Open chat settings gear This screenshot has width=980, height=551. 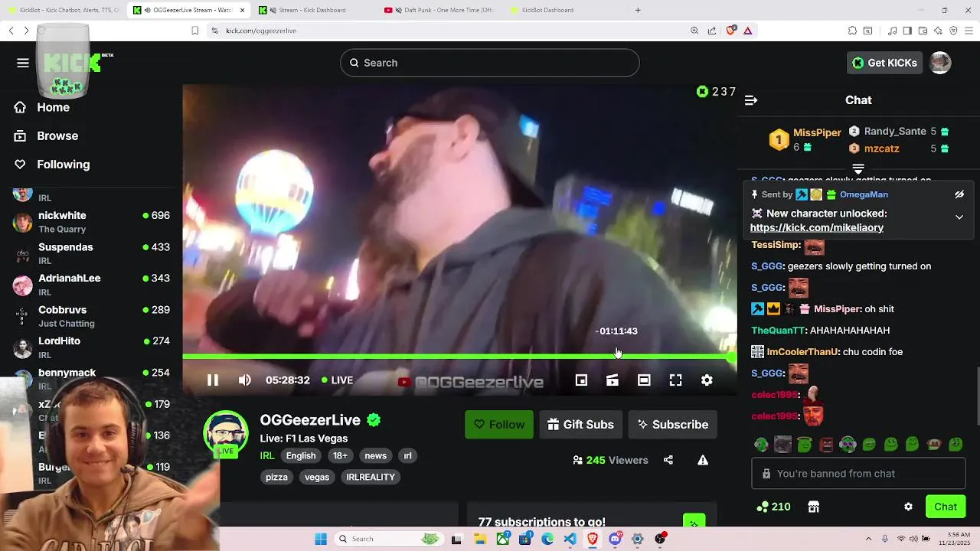click(x=908, y=507)
